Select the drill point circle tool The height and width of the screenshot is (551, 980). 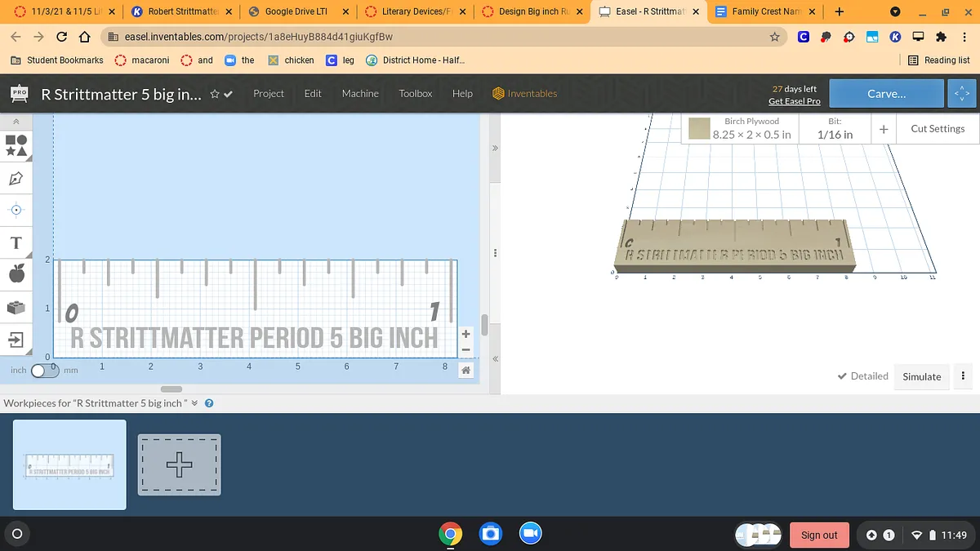(x=16, y=210)
